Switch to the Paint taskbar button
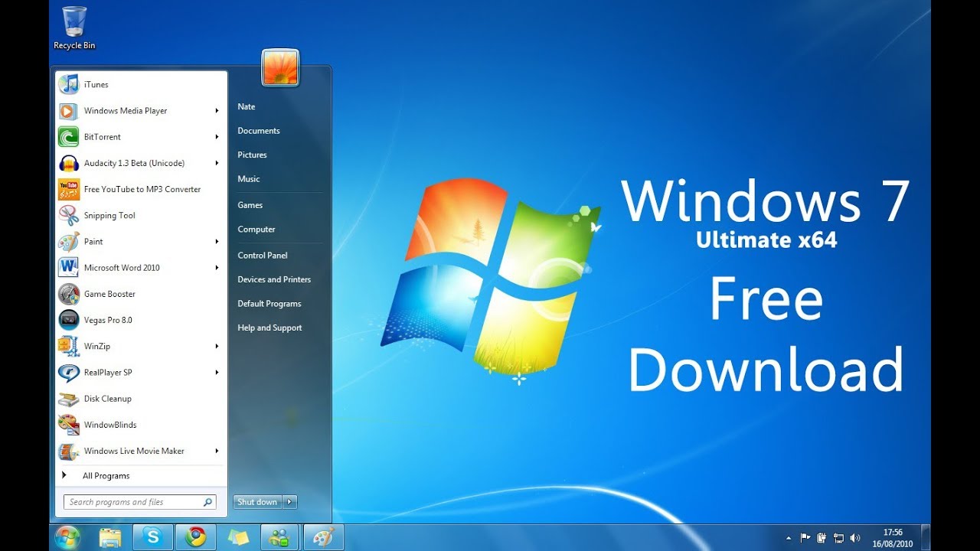The image size is (980, 551). click(x=323, y=537)
